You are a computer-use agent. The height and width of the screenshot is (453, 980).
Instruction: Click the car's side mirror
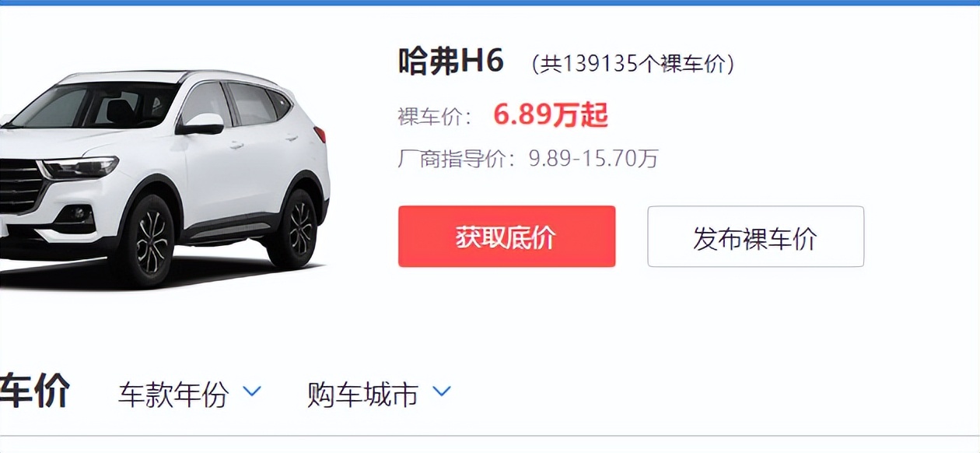pos(201,125)
